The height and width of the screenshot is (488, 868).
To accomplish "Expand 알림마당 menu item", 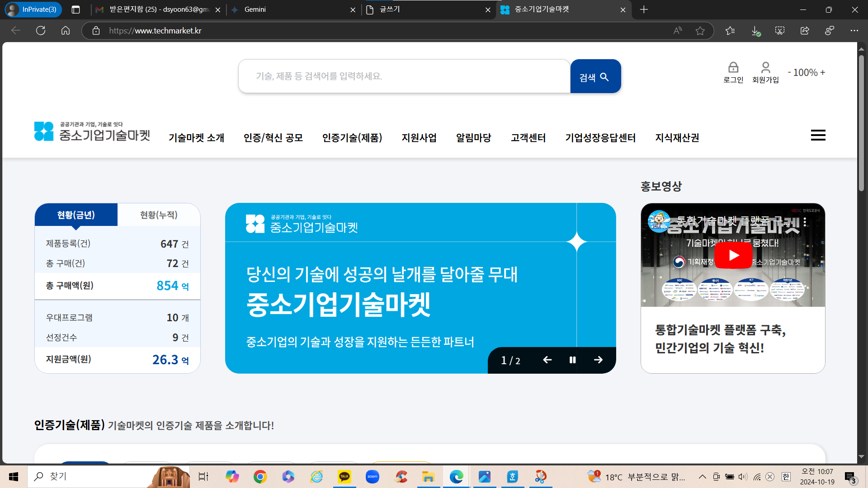I will point(473,137).
